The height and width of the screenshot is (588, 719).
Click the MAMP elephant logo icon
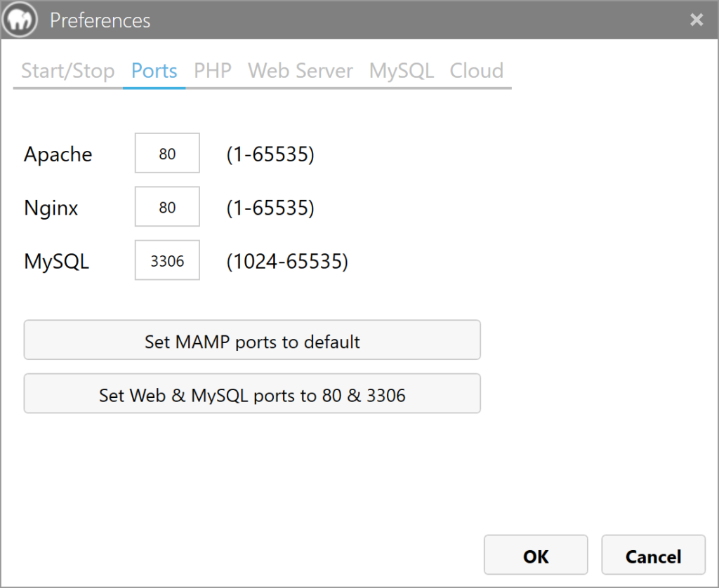coord(20,20)
